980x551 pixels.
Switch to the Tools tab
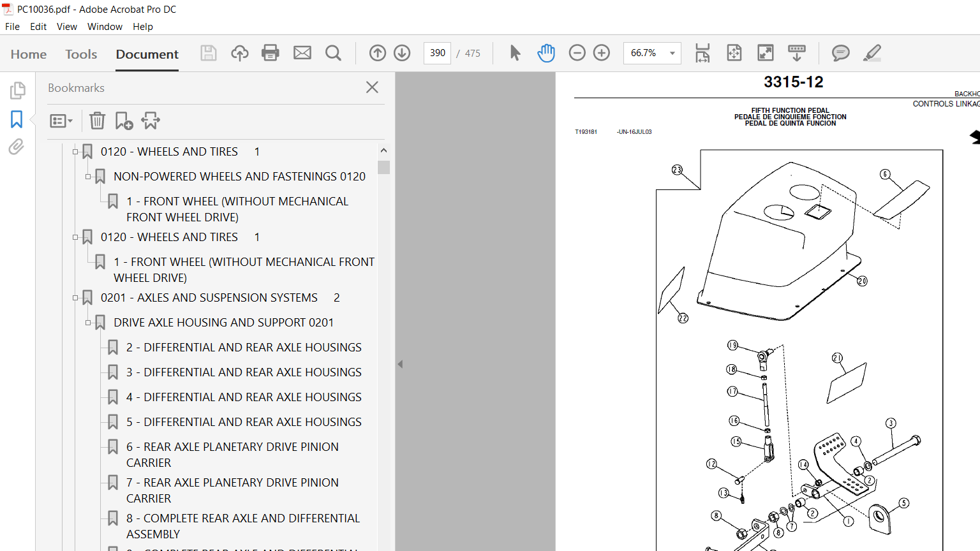(x=81, y=54)
